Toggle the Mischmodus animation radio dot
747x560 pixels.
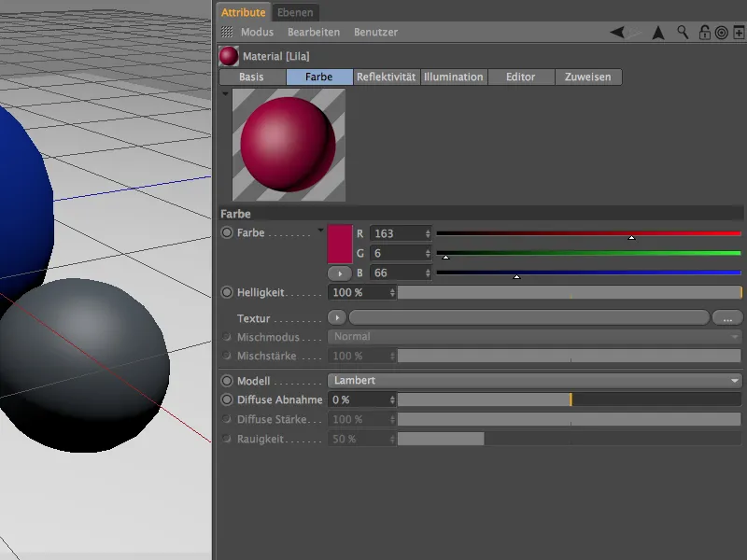(x=227, y=337)
